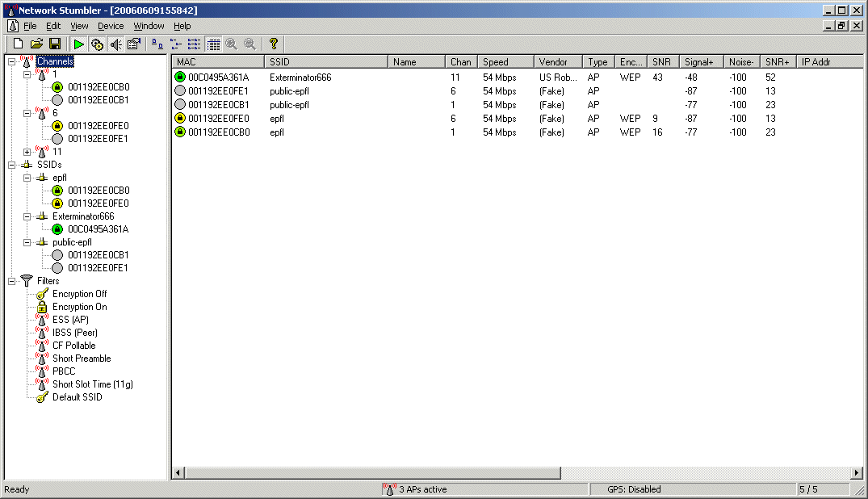Click the Exterminator666 node under SSIDs

pyautogui.click(x=83, y=216)
